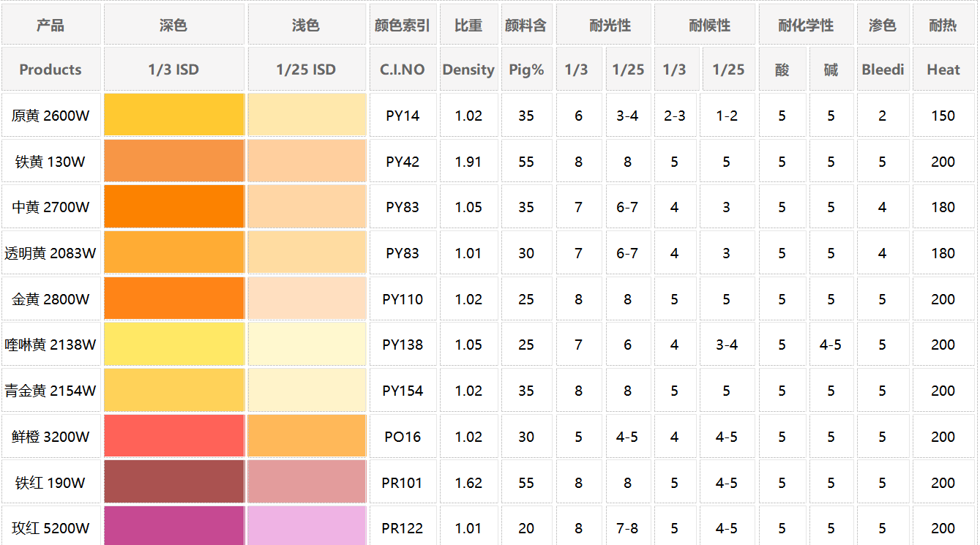
Task: Click the Heat subheader cell
Action: pyautogui.click(x=943, y=69)
